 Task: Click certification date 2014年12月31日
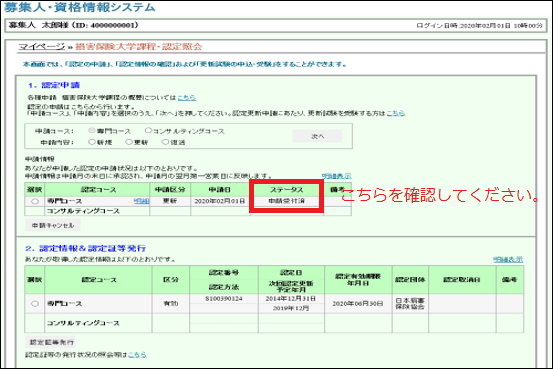tap(291, 299)
